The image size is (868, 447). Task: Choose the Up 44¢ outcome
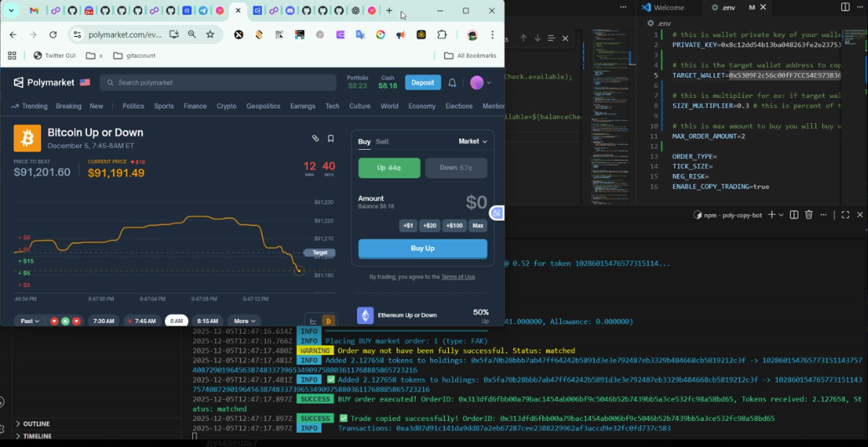[x=389, y=167]
